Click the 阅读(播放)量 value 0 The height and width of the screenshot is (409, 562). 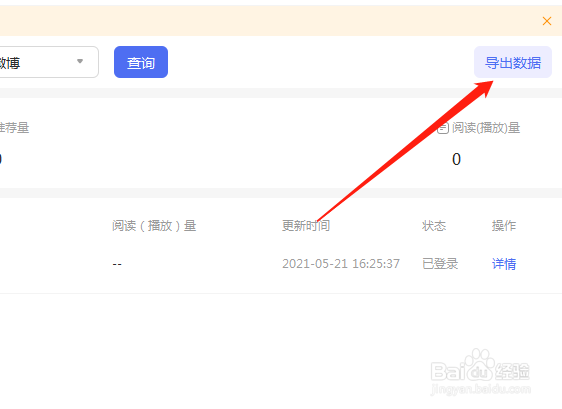[x=456, y=159]
